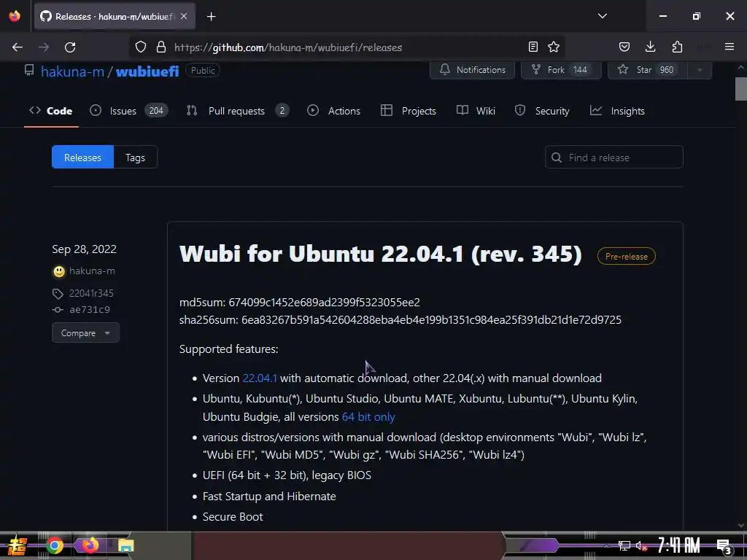Image resolution: width=747 pixels, height=560 pixels.
Task: Open the 64 bit only link
Action: (368, 416)
